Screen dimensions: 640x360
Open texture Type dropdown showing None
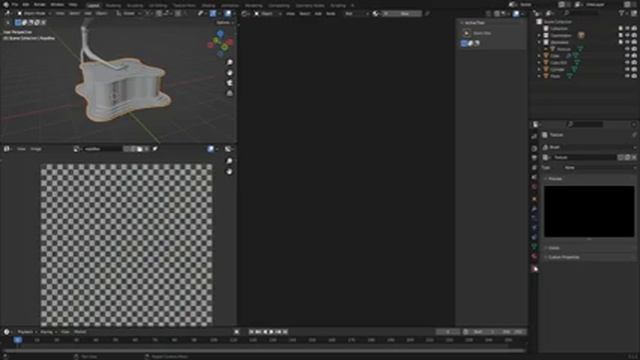coord(599,167)
